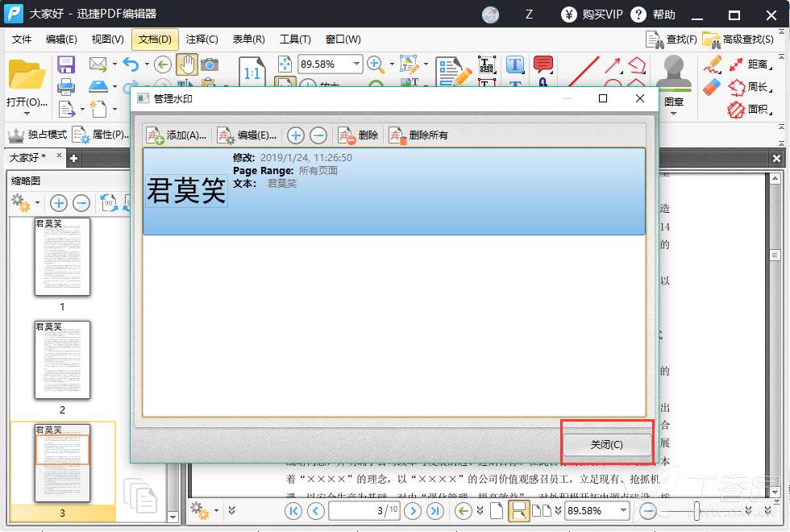This screenshot has height=532, width=790.
Task: Expand the email icon dropdown arrow
Action: [114, 64]
